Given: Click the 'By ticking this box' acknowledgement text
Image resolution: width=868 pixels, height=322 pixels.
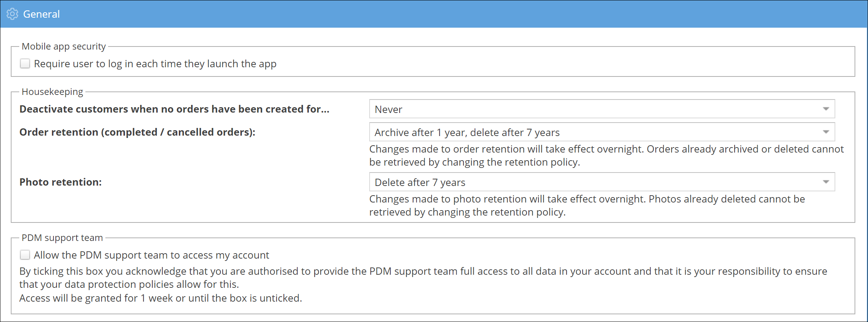Looking at the screenshot, I should coord(423,278).
